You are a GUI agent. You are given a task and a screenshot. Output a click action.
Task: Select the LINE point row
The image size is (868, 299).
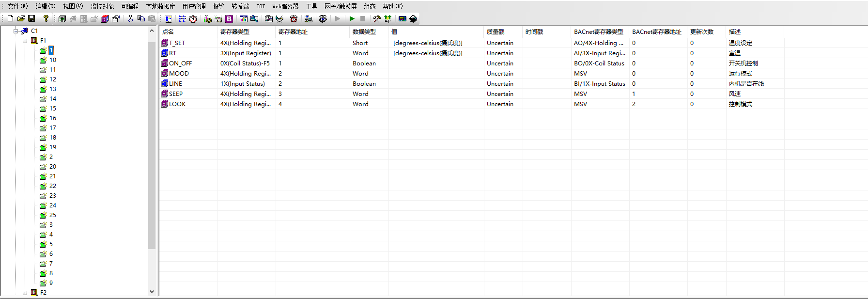tap(472, 84)
